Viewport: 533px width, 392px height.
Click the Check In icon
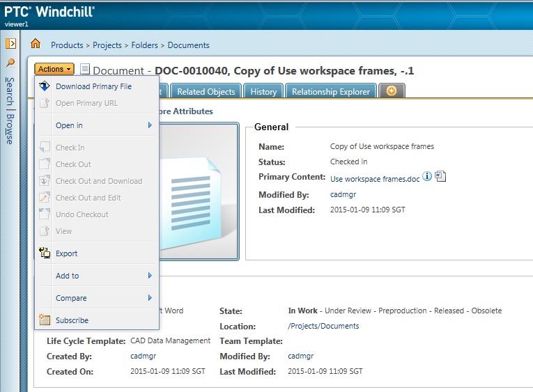click(45, 148)
